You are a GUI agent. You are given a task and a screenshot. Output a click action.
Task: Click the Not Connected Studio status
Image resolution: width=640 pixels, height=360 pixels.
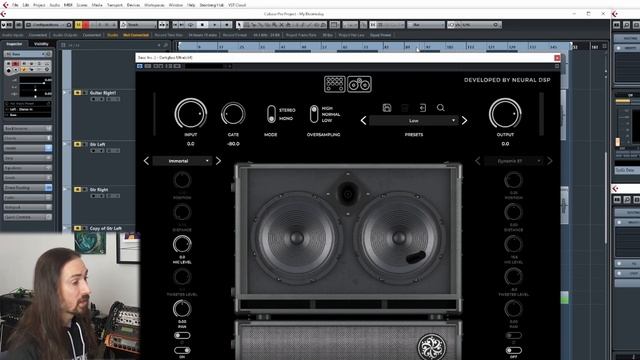(136, 35)
